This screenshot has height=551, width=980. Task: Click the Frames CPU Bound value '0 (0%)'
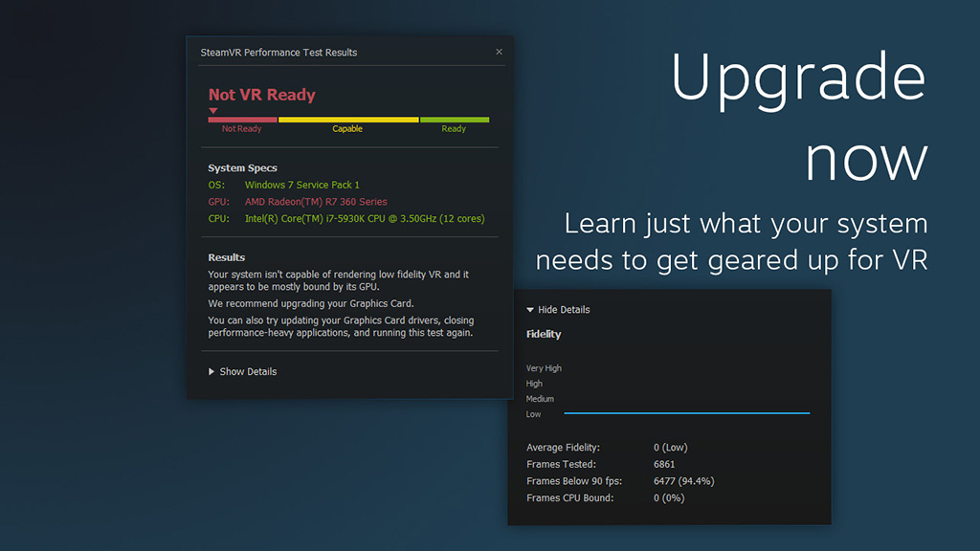tap(669, 497)
